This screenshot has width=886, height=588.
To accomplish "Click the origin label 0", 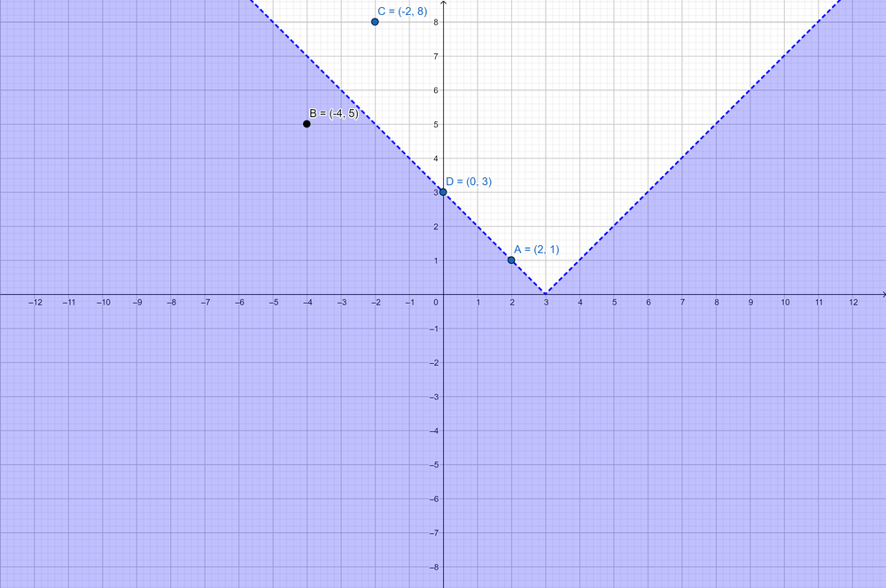I will (x=436, y=303).
